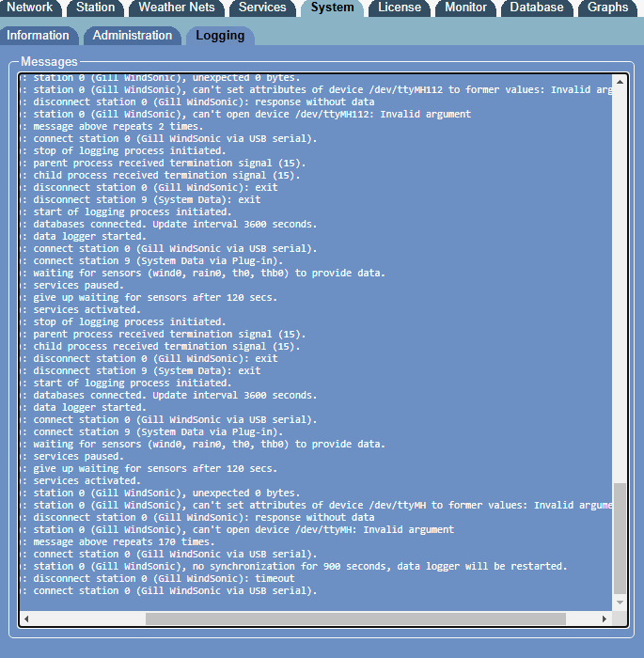Image resolution: width=644 pixels, height=658 pixels.
Task: Click the horizontal scrollbar track left of thumb
Action: pyautogui.click(x=89, y=619)
